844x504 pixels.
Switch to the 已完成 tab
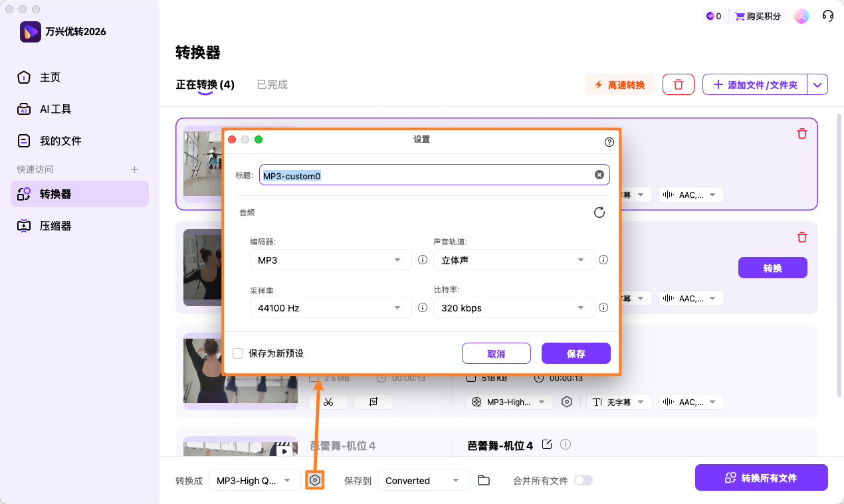pos(272,84)
